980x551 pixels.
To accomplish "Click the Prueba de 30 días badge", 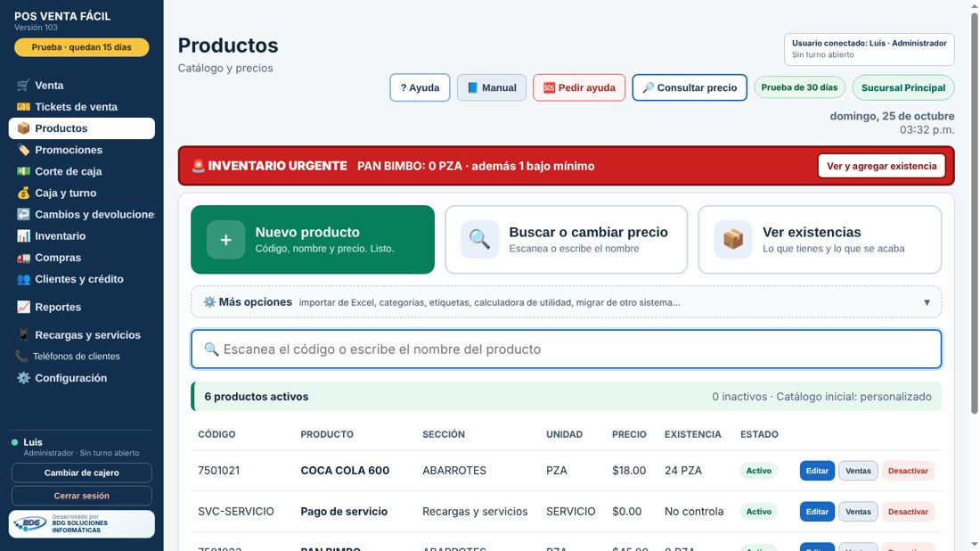I will [x=799, y=87].
